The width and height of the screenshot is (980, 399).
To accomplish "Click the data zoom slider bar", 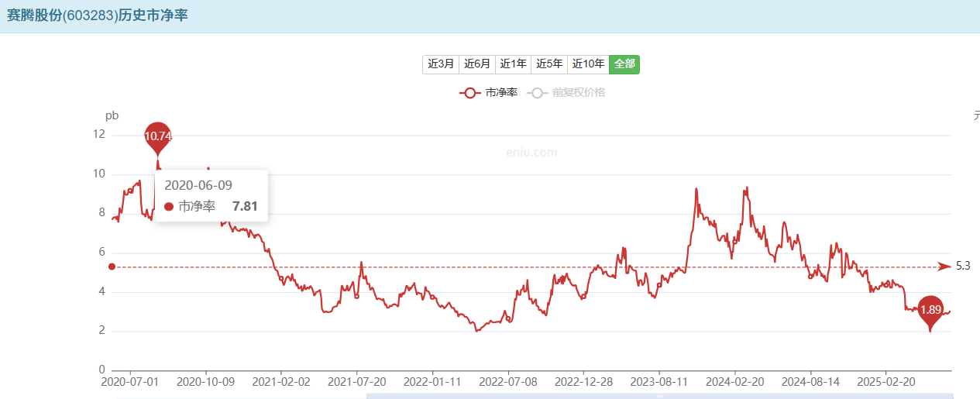I will (x=658, y=396).
